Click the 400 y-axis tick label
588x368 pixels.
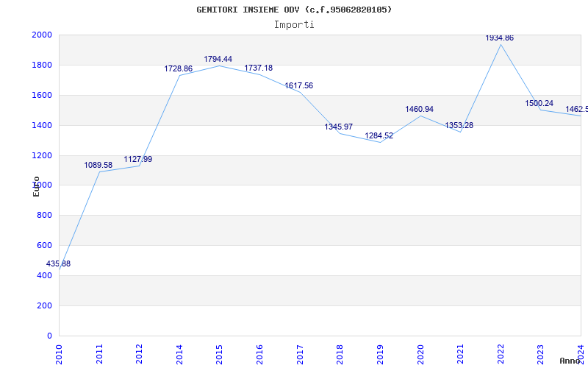(x=45, y=275)
